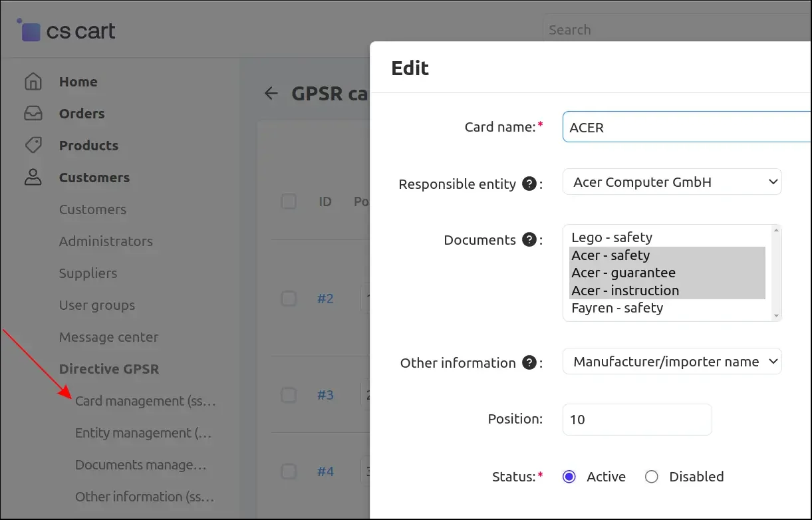The width and height of the screenshot is (812, 520).
Task: Show help tooltip for Documents field
Action: (x=529, y=239)
